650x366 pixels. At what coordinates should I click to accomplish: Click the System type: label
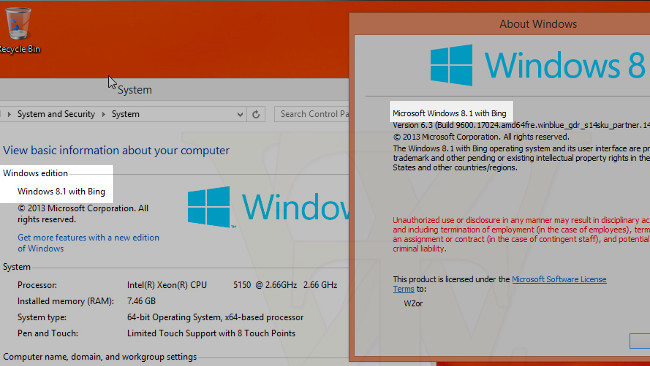(x=42, y=318)
